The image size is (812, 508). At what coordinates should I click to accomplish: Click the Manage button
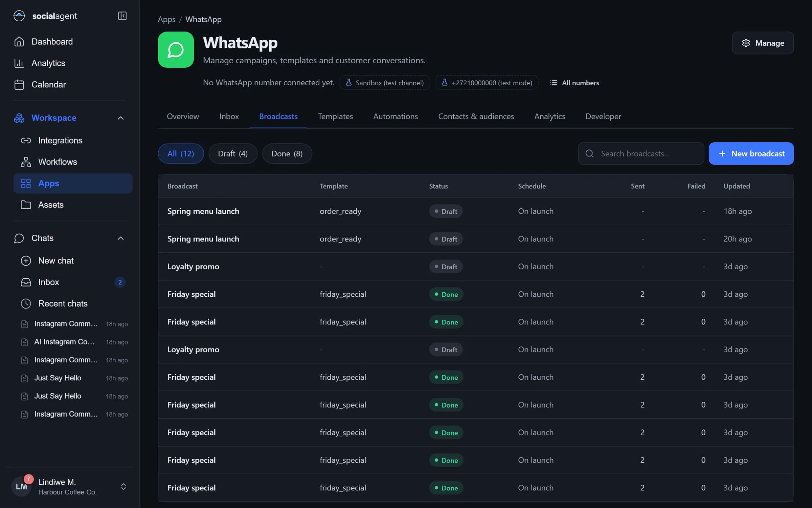(763, 43)
